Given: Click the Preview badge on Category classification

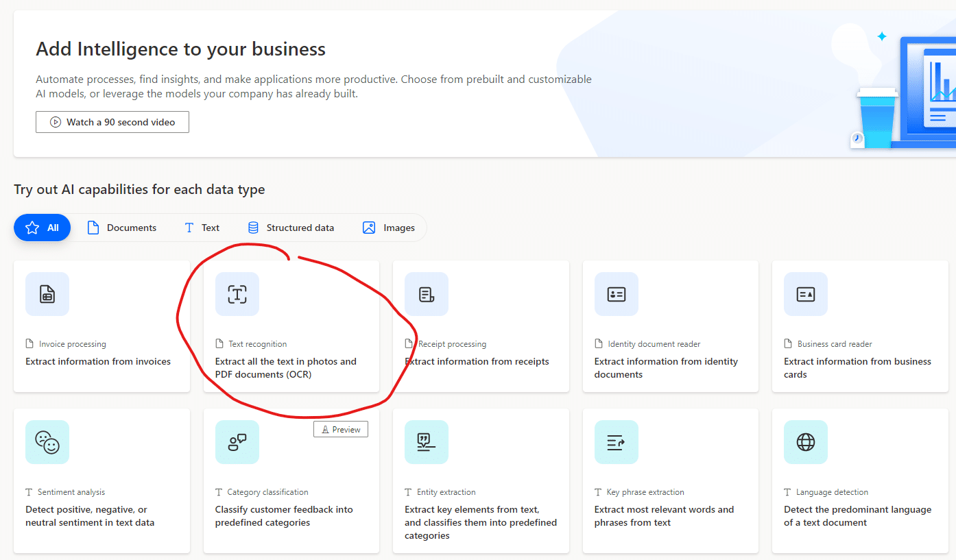Looking at the screenshot, I should pos(341,429).
